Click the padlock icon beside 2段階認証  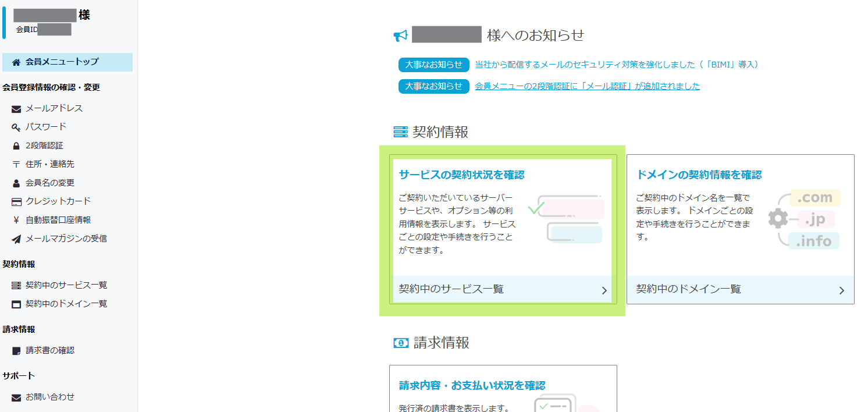(x=16, y=146)
